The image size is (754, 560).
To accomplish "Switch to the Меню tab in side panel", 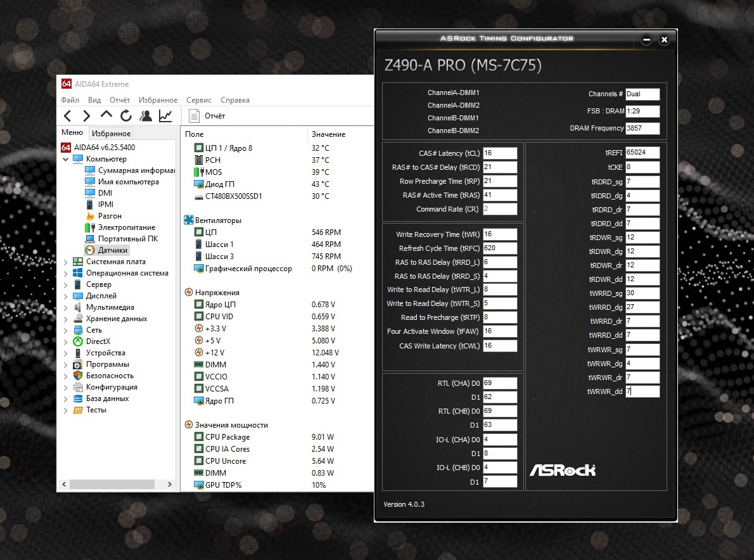I will [72, 132].
